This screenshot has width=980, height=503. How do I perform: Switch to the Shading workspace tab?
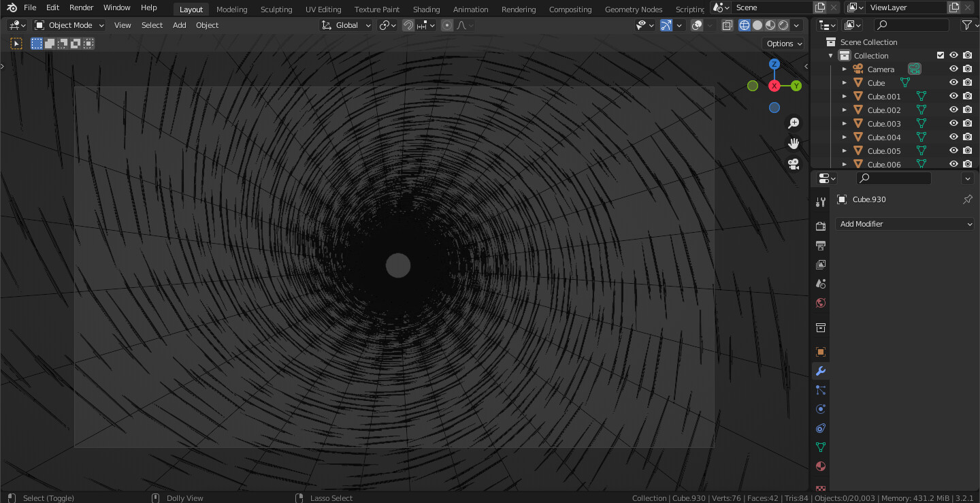point(426,9)
